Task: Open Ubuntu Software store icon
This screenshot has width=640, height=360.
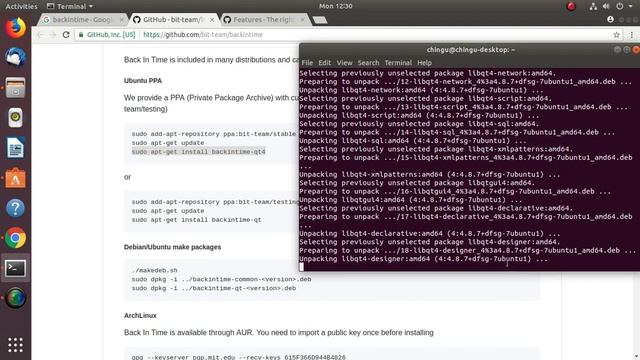Action: 16,178
